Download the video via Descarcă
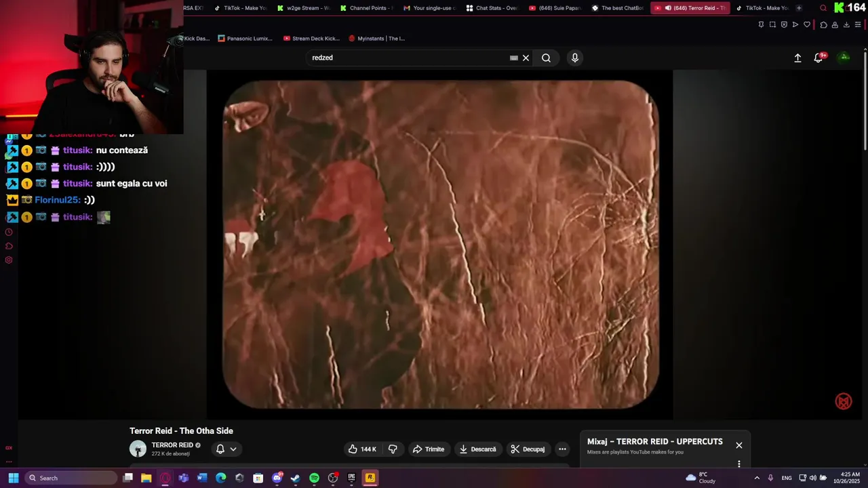Viewport: 868px width, 488px height. pyautogui.click(x=477, y=449)
